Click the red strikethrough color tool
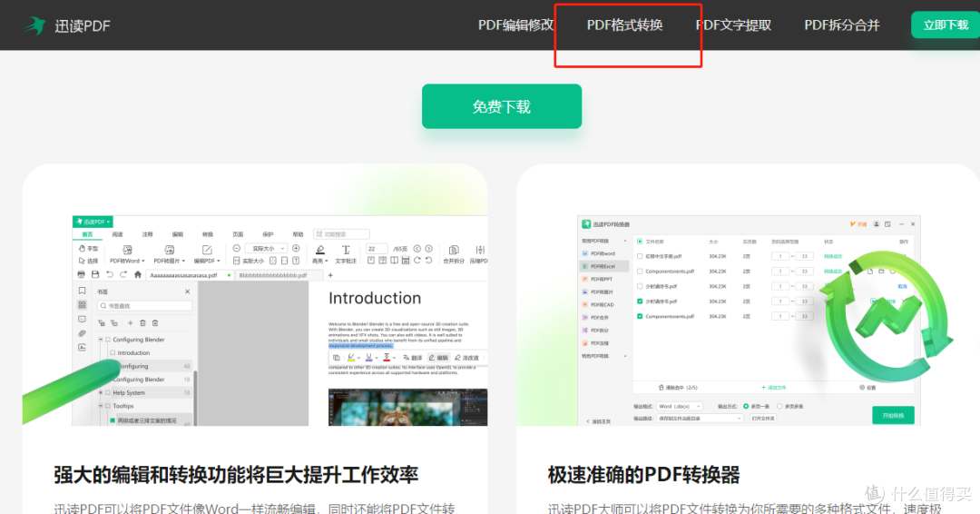This screenshot has height=514, width=980. point(387,358)
